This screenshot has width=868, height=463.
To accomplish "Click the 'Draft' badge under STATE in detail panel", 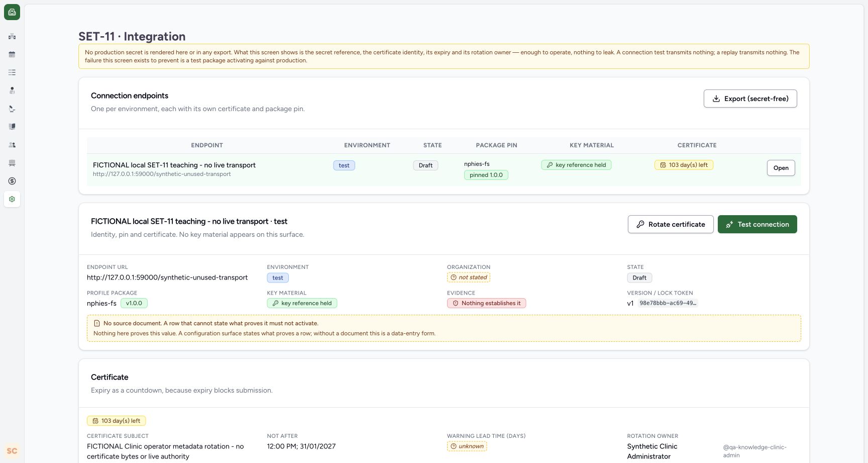I will point(639,277).
